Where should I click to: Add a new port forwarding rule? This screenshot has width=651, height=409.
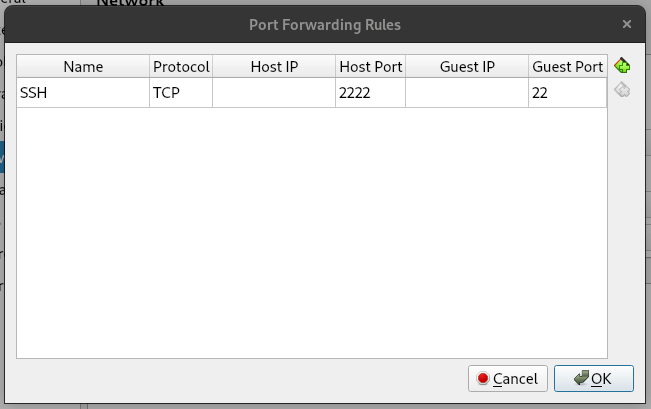point(622,67)
